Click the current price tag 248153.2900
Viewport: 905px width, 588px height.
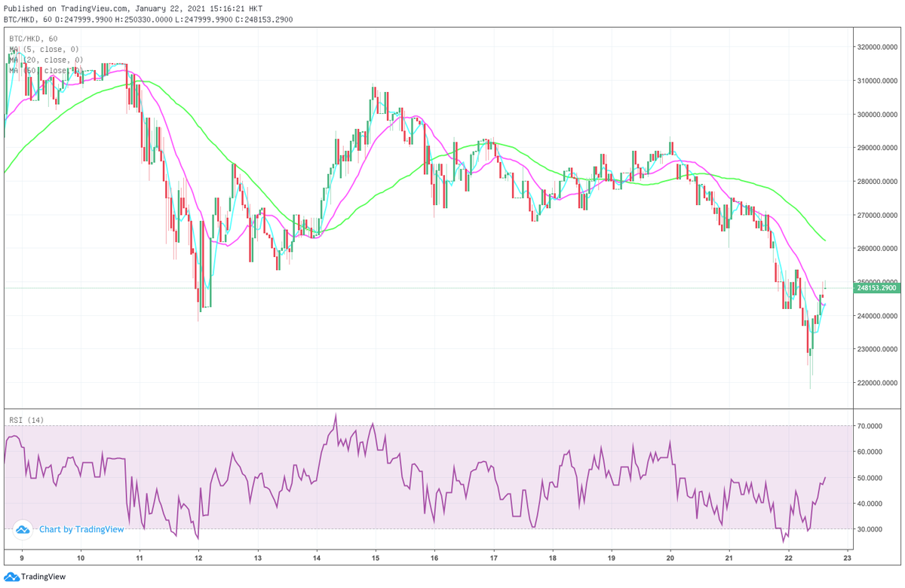[878, 288]
